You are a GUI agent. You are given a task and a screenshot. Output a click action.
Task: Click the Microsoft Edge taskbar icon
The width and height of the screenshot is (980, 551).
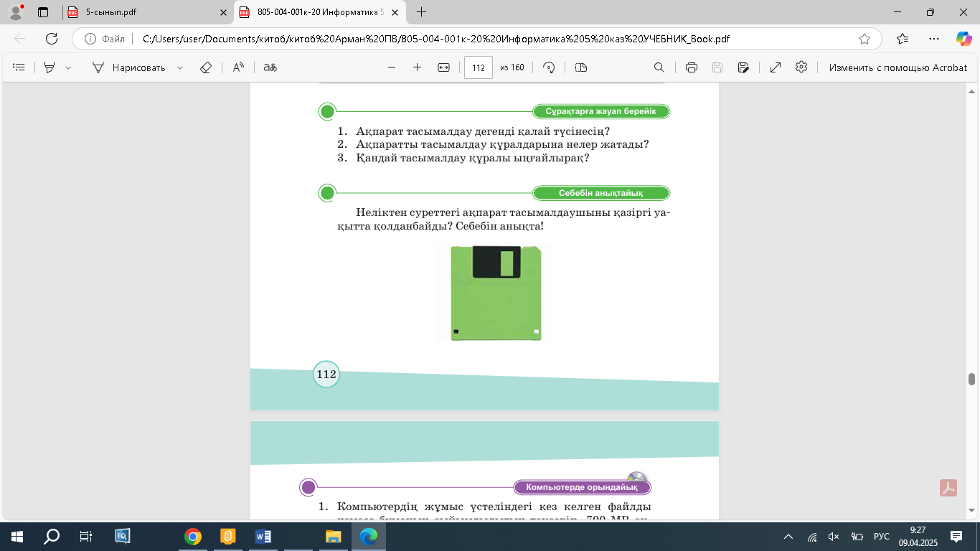(x=369, y=536)
